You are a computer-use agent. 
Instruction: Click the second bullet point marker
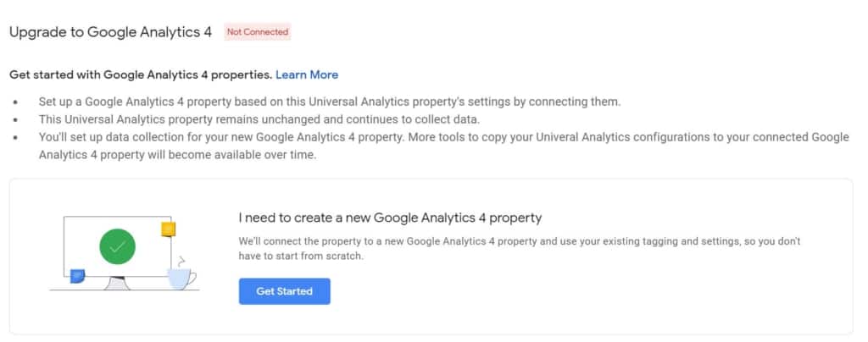(x=15, y=119)
